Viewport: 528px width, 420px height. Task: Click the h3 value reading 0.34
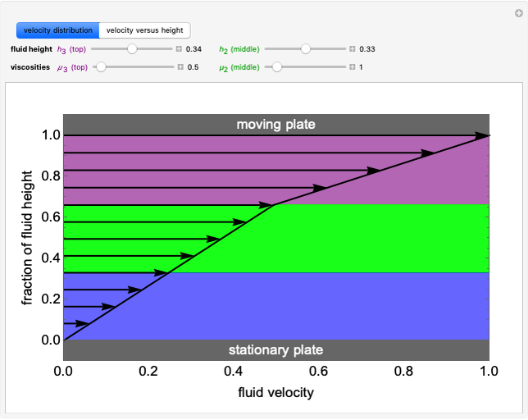[x=193, y=49]
